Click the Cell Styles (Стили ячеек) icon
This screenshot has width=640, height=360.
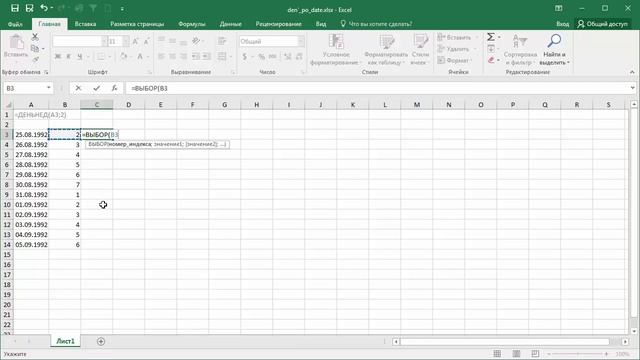point(420,50)
